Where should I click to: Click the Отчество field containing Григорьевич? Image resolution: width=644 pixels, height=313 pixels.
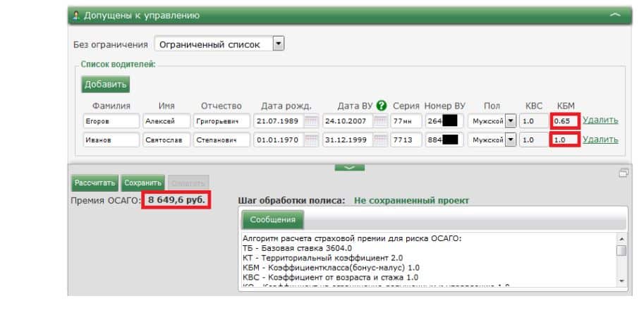tap(221, 121)
